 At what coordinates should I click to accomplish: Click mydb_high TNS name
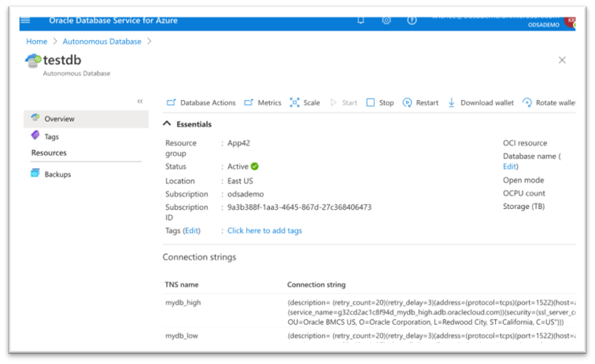[x=183, y=303]
